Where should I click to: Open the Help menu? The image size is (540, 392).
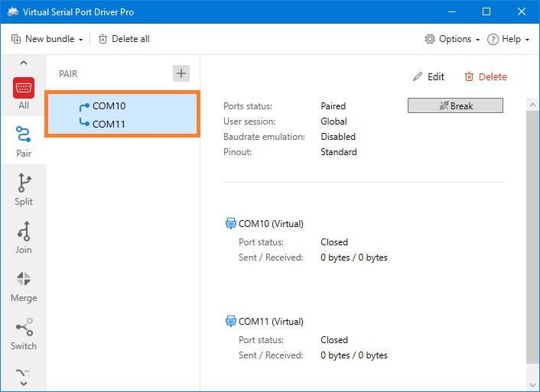pos(509,39)
